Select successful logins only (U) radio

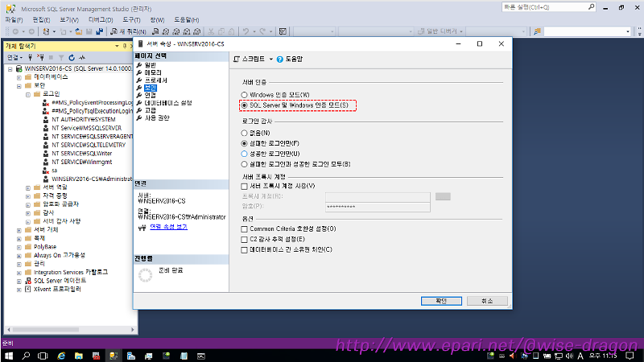click(245, 154)
